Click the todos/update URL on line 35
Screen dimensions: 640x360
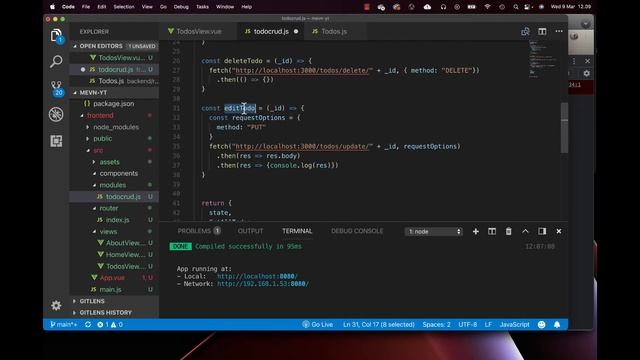302,146
